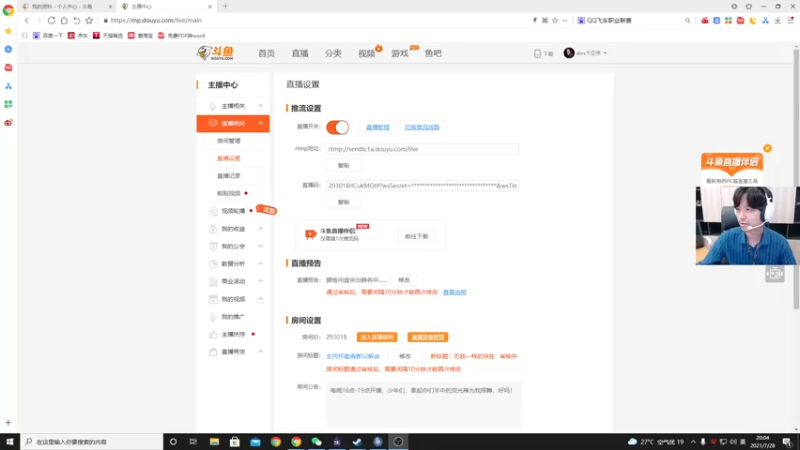Click the undo close tab icon
Image resolution: width=800 pixels, height=450 pixels.
point(77,20)
